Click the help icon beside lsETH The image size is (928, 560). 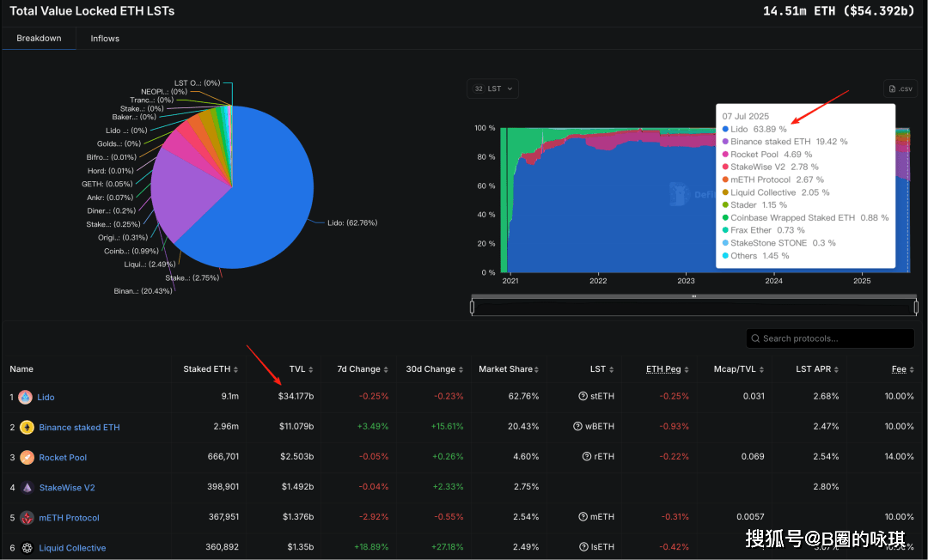click(583, 547)
